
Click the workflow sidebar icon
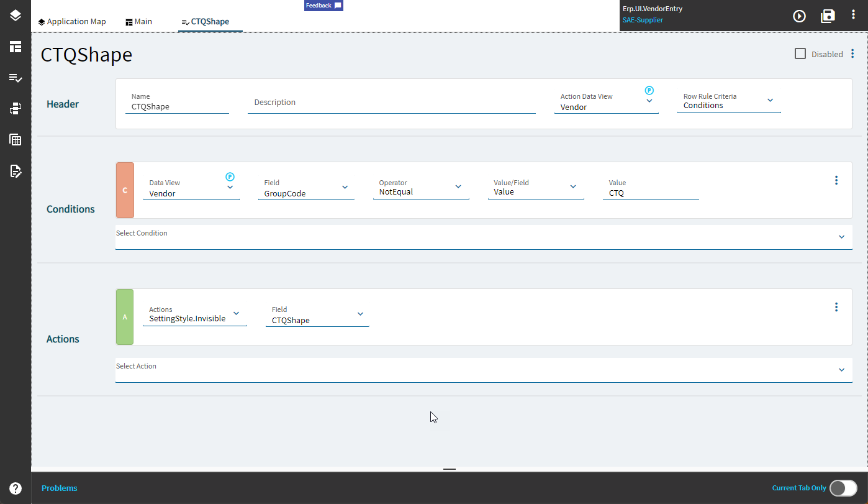click(15, 109)
